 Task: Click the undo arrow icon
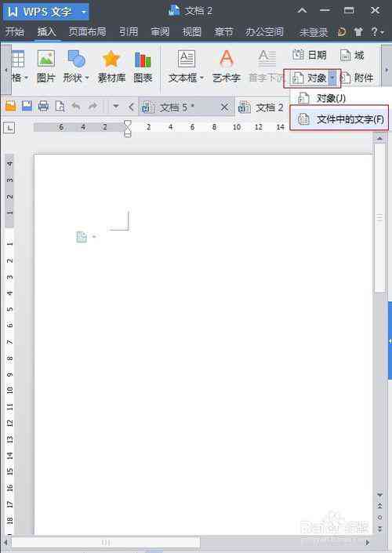click(76, 106)
